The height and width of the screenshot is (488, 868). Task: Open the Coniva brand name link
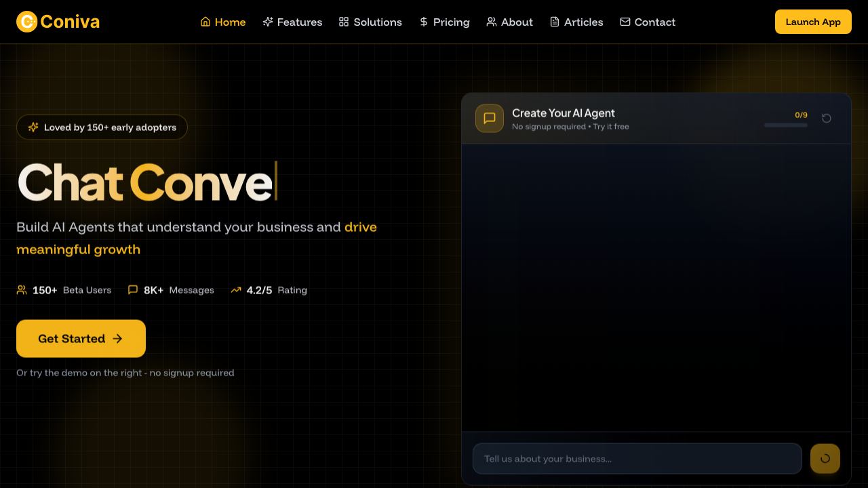click(x=70, y=22)
